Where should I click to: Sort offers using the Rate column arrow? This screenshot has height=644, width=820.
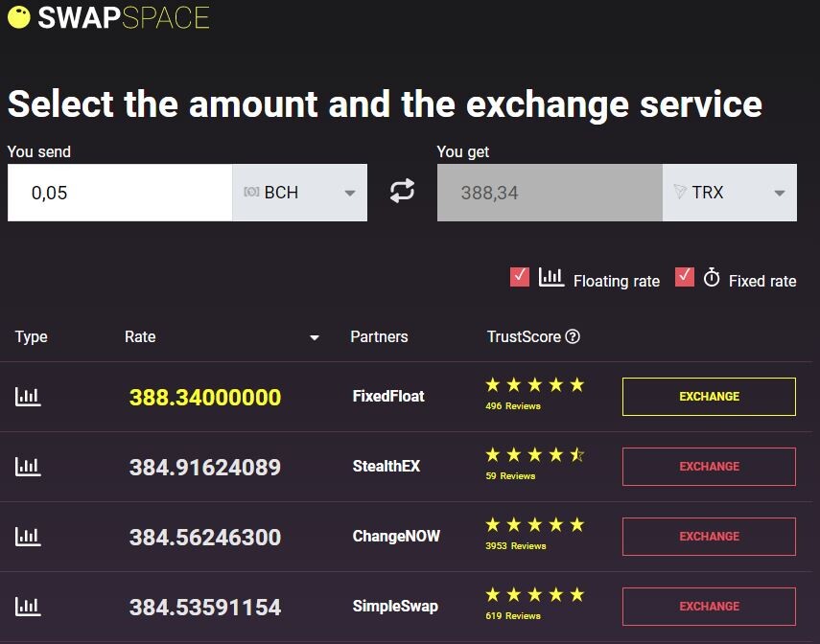(315, 337)
